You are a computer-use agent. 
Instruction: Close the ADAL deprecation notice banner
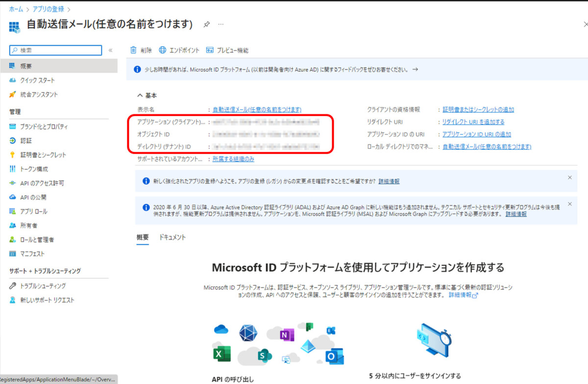569,204
